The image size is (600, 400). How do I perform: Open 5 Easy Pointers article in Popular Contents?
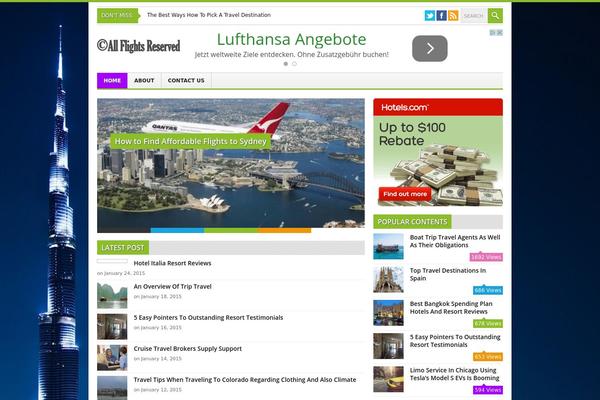pos(455,341)
